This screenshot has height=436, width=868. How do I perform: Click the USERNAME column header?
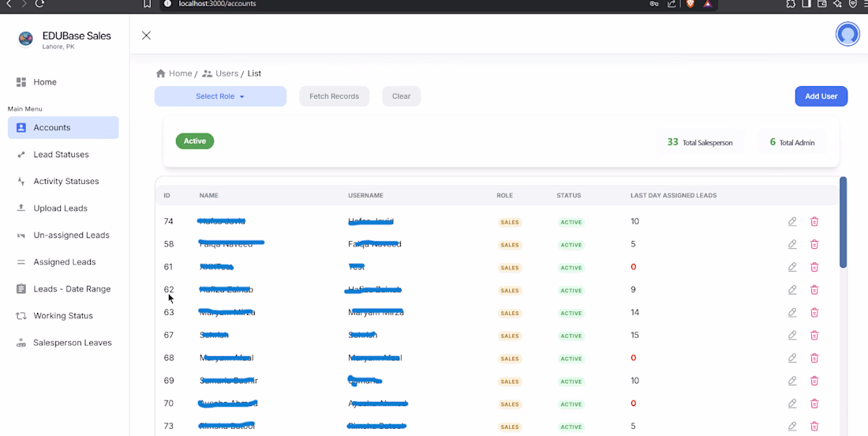tap(366, 196)
